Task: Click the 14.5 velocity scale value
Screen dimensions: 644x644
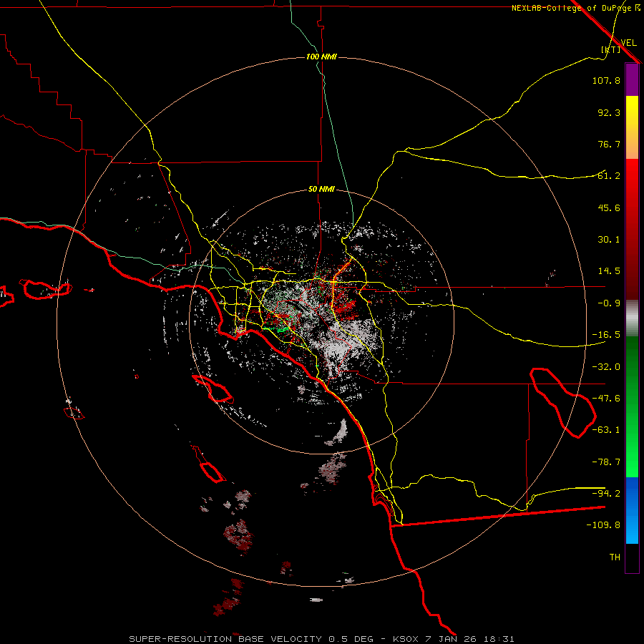Action: pyautogui.click(x=609, y=271)
